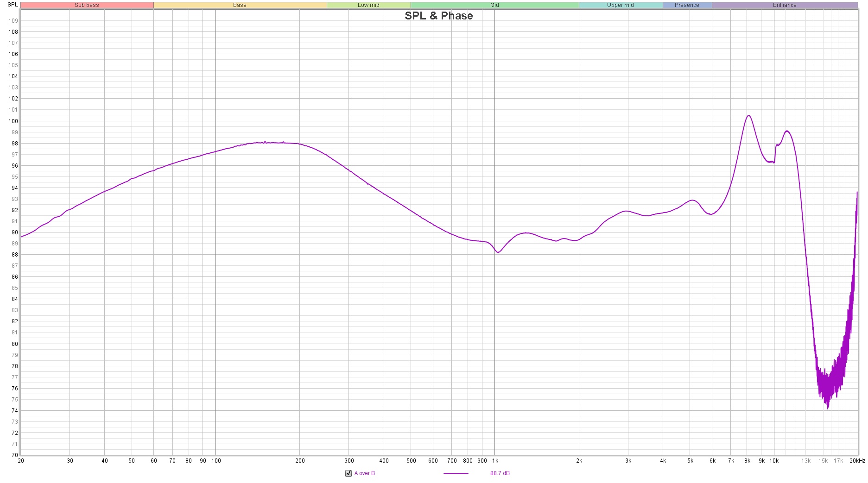Click the 100 Hz frequency axis label

point(216,461)
